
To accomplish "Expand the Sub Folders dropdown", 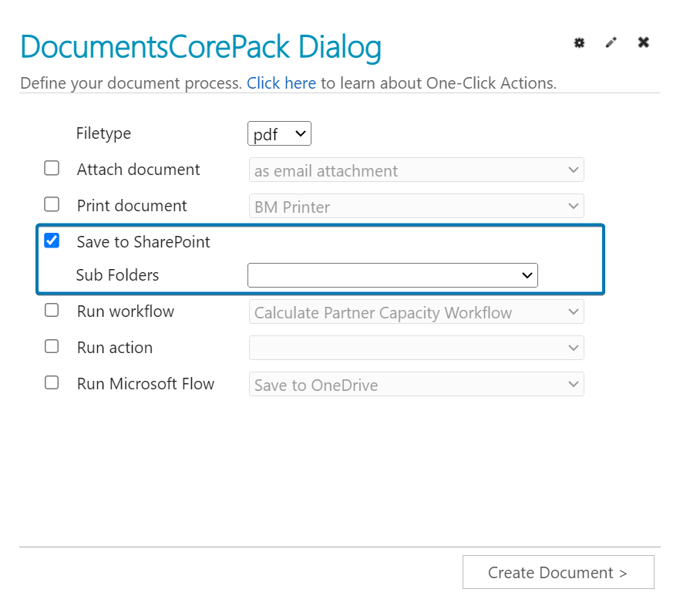I will point(392,275).
